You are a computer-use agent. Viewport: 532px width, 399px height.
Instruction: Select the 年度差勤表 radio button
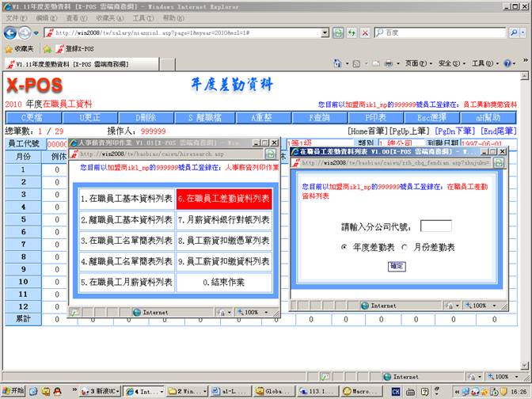[344, 247]
